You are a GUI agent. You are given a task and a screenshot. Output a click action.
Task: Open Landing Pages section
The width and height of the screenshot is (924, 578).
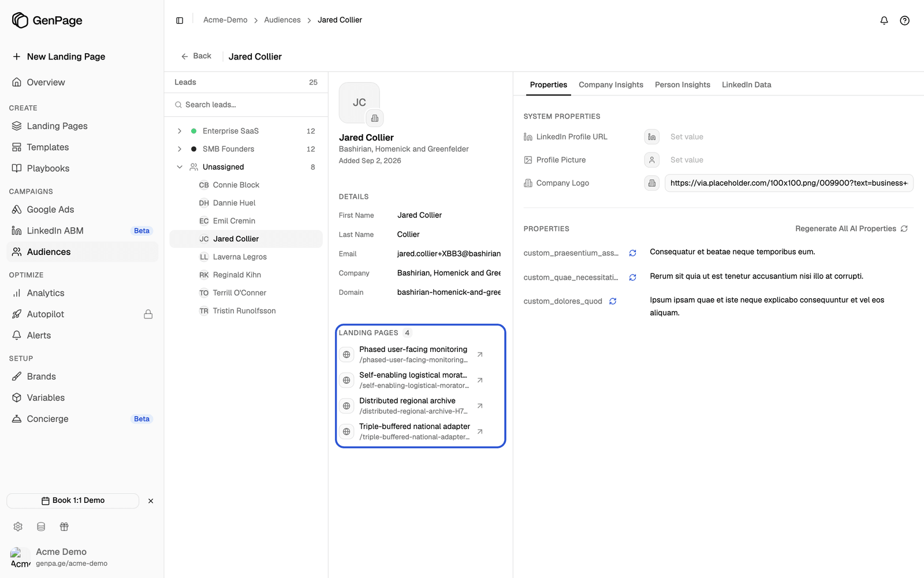coord(82,126)
